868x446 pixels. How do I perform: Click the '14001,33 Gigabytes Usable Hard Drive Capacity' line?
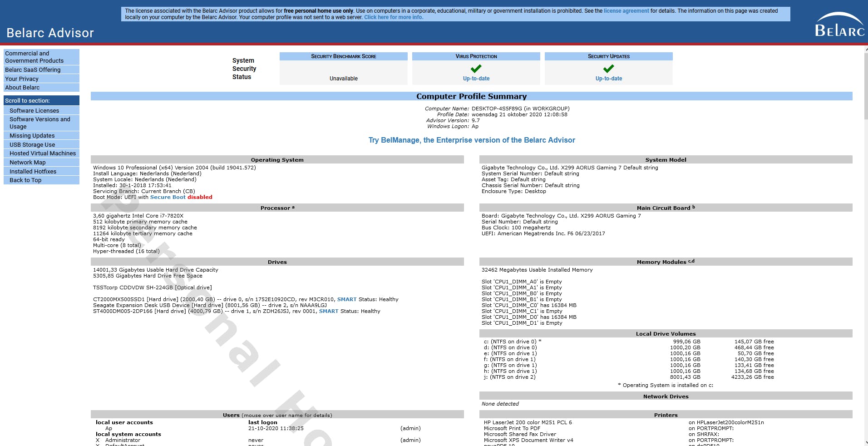pos(155,270)
